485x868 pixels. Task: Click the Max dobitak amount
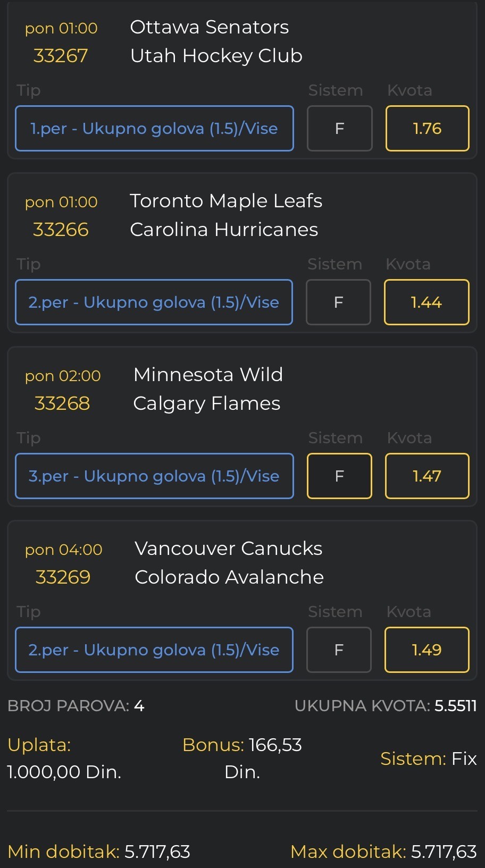point(444,852)
